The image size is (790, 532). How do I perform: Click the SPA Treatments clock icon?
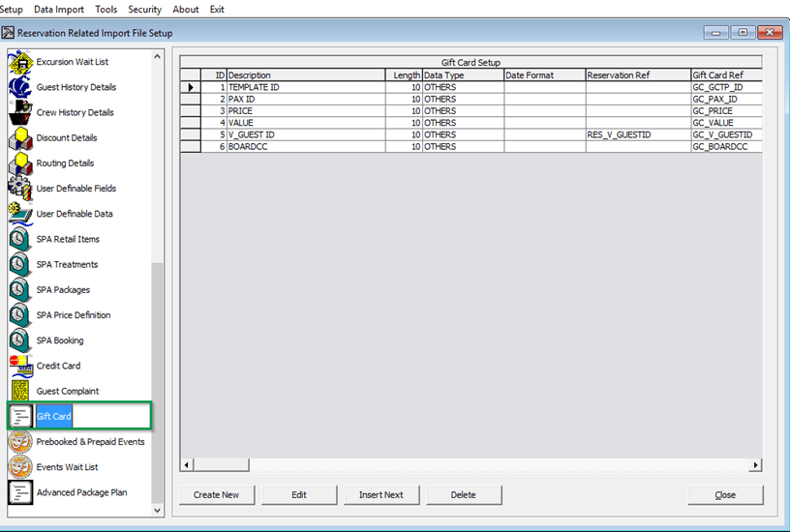(x=20, y=265)
